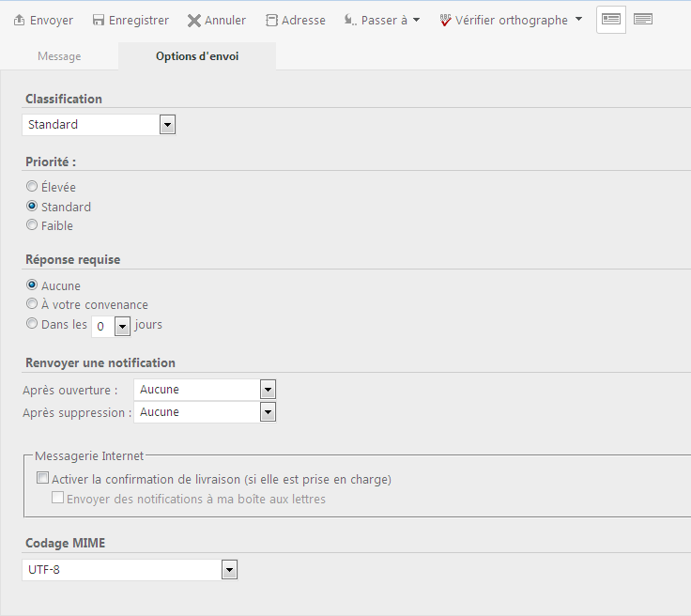Select Élevée priority radio button

(x=32, y=186)
